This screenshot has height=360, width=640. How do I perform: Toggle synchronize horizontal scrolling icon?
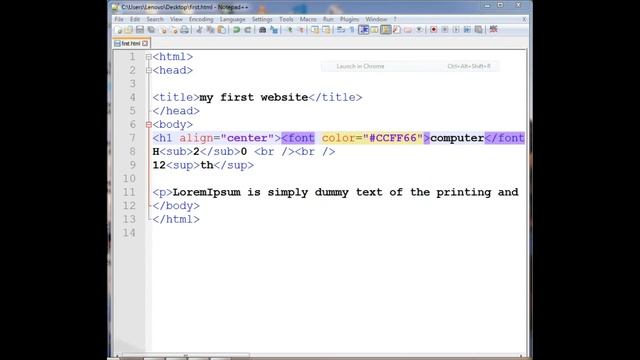(326, 30)
